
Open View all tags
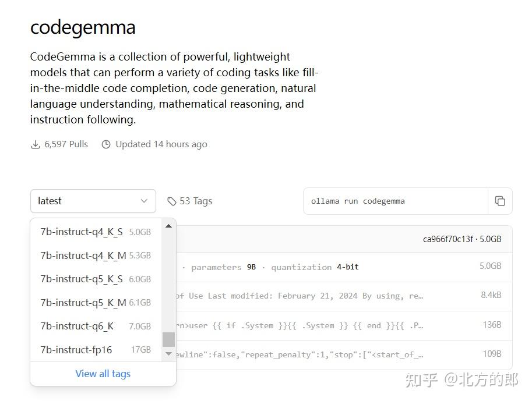point(103,374)
